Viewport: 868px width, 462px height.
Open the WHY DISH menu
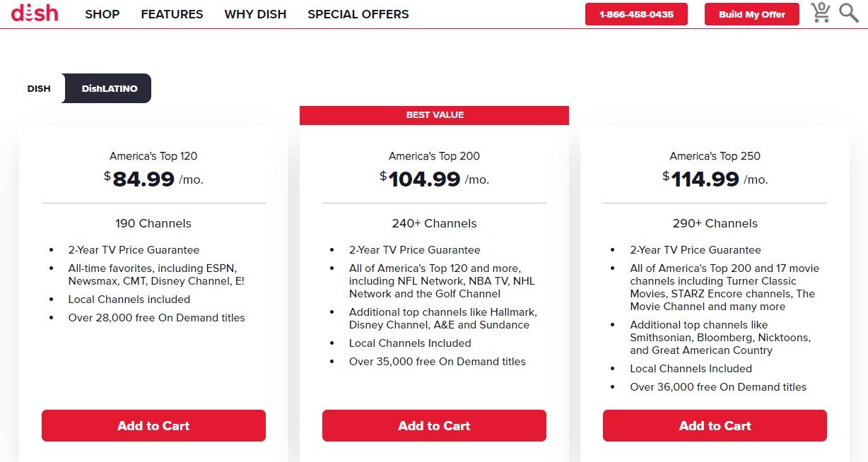(255, 13)
